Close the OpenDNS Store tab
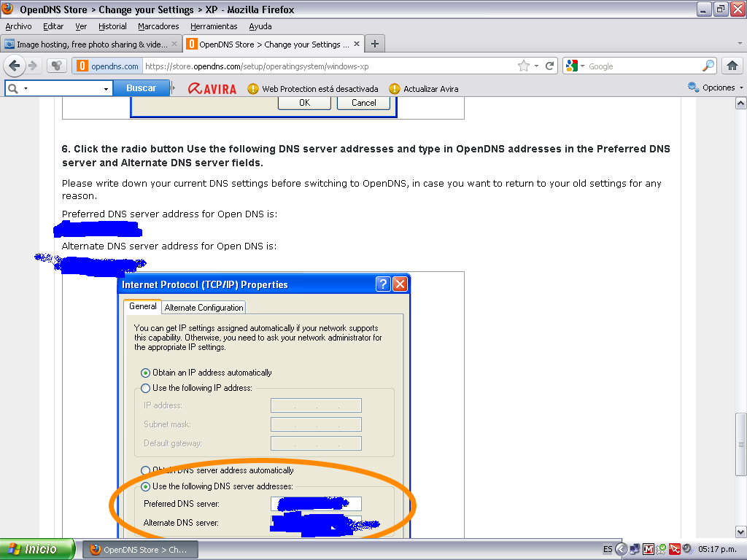Viewport: 747px width, 560px height. [x=356, y=44]
